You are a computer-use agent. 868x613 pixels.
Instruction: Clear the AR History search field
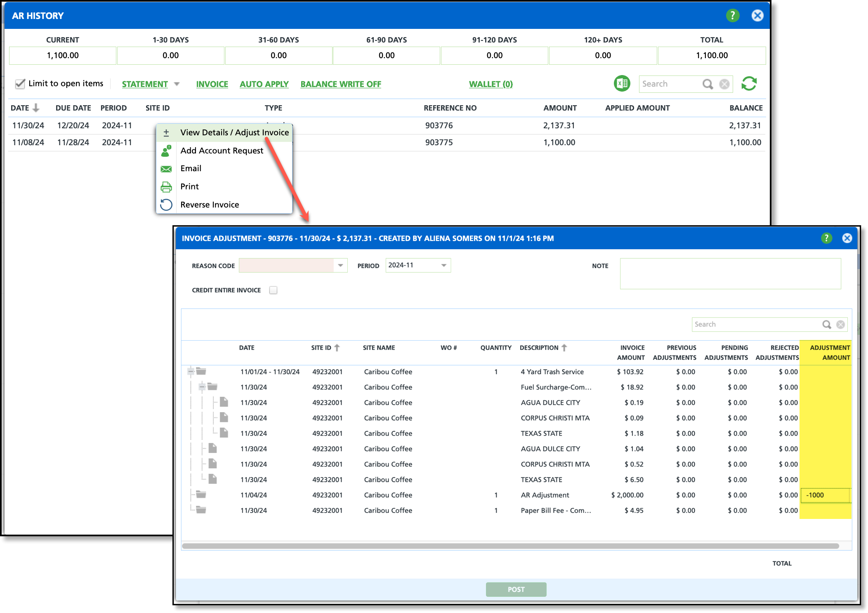click(724, 84)
